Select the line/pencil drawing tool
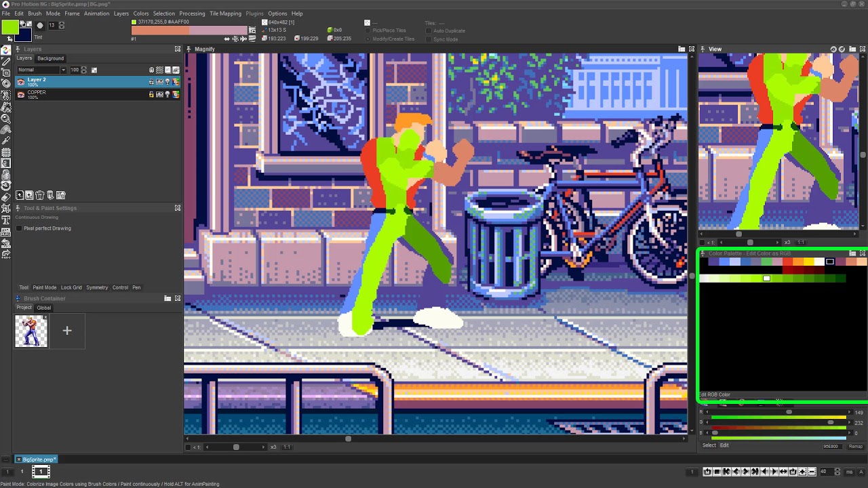 click(6, 60)
